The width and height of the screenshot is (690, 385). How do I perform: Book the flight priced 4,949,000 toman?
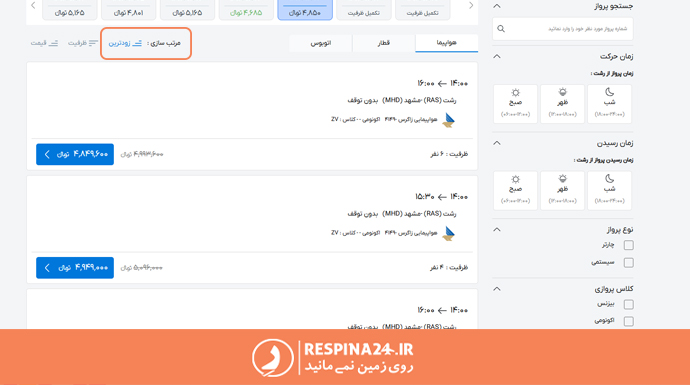tap(75, 268)
